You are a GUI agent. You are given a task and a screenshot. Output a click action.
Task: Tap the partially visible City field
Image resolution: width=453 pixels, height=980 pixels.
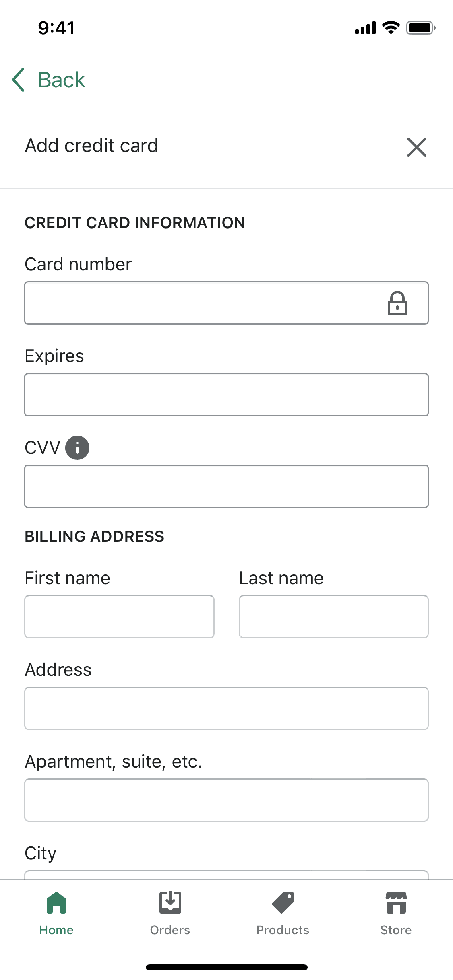(x=226, y=875)
